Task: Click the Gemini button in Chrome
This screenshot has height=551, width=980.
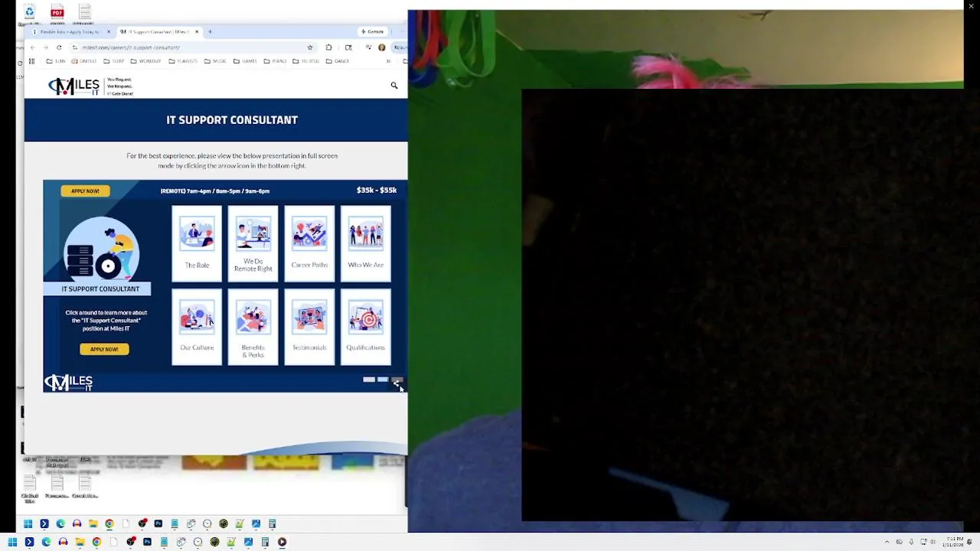Action: 373,32
